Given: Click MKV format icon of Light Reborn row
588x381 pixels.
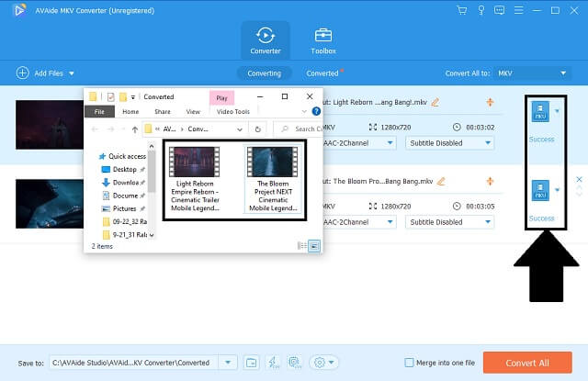Looking at the screenshot, I should pos(540,111).
